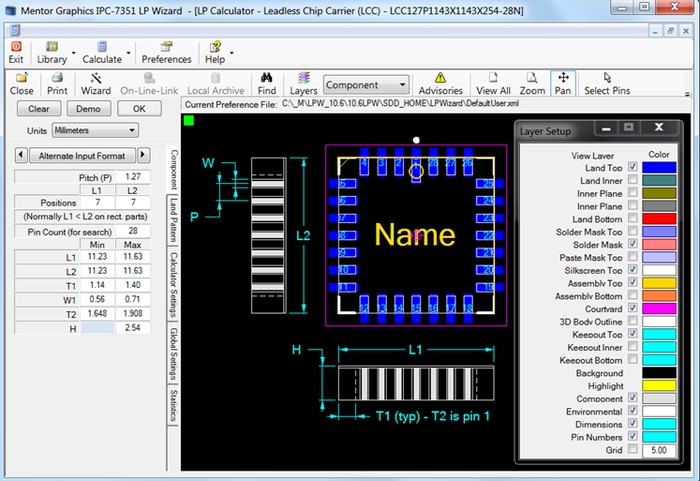Click the Find binoculars icon
The image size is (700, 481).
click(x=267, y=78)
